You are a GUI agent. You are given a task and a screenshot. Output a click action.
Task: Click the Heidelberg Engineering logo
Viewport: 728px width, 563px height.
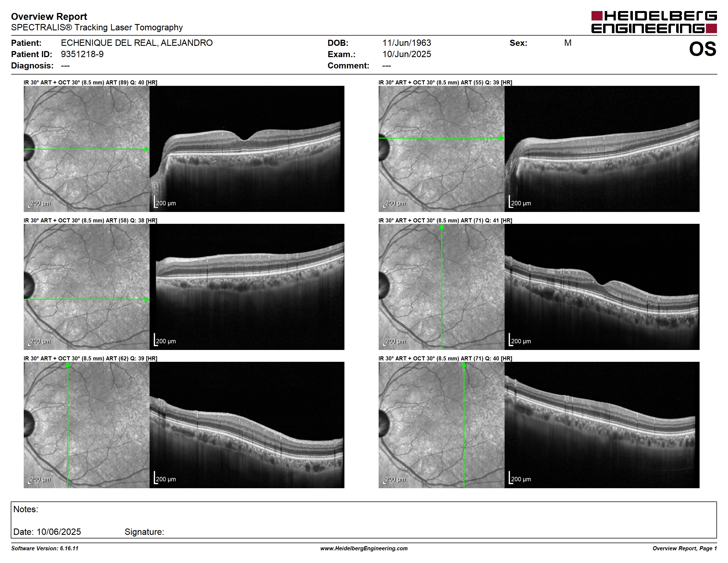tap(654, 22)
